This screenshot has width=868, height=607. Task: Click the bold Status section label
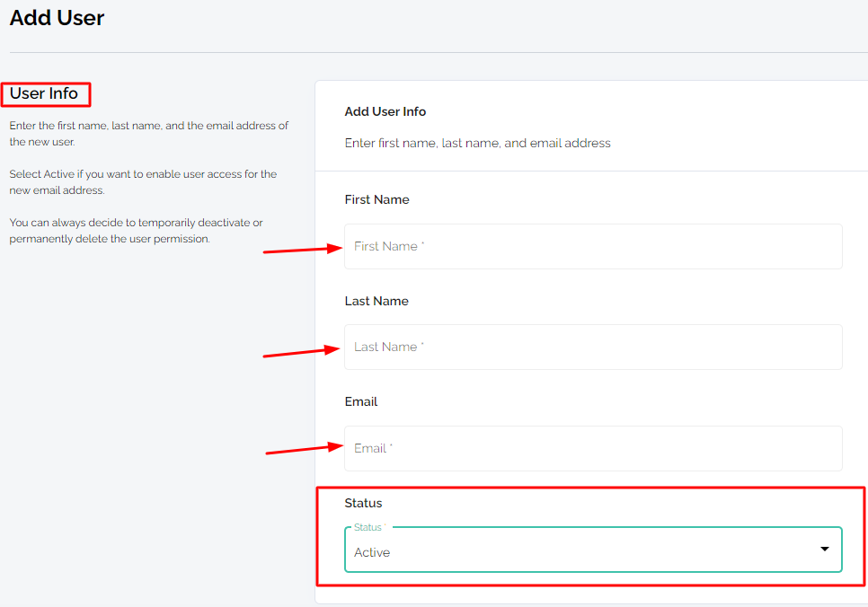[363, 503]
